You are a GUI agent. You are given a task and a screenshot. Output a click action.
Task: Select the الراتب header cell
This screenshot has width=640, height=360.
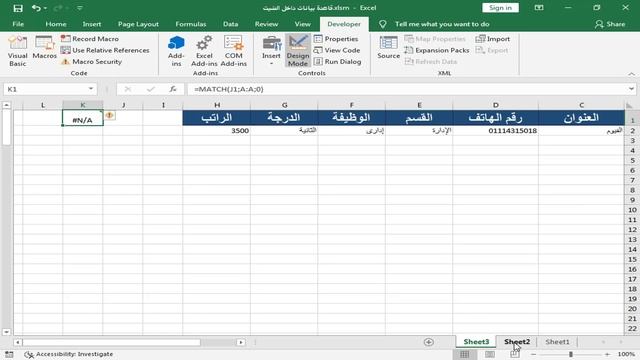217,118
